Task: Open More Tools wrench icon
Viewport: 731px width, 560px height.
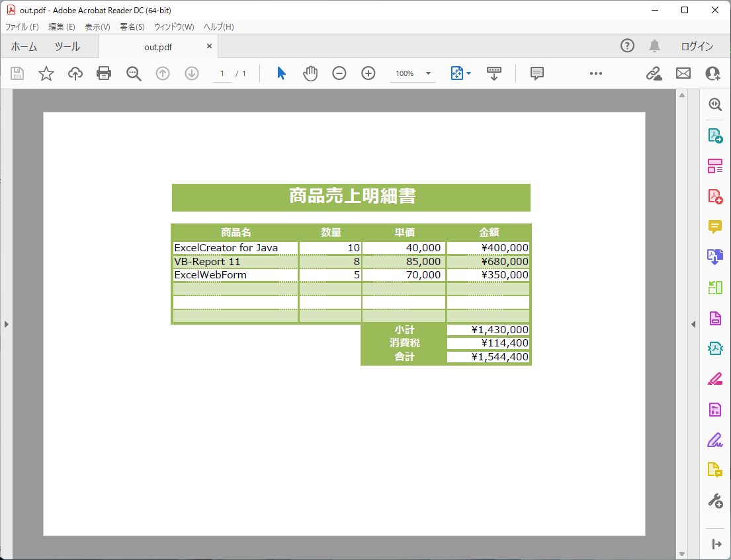Action: pos(715,501)
